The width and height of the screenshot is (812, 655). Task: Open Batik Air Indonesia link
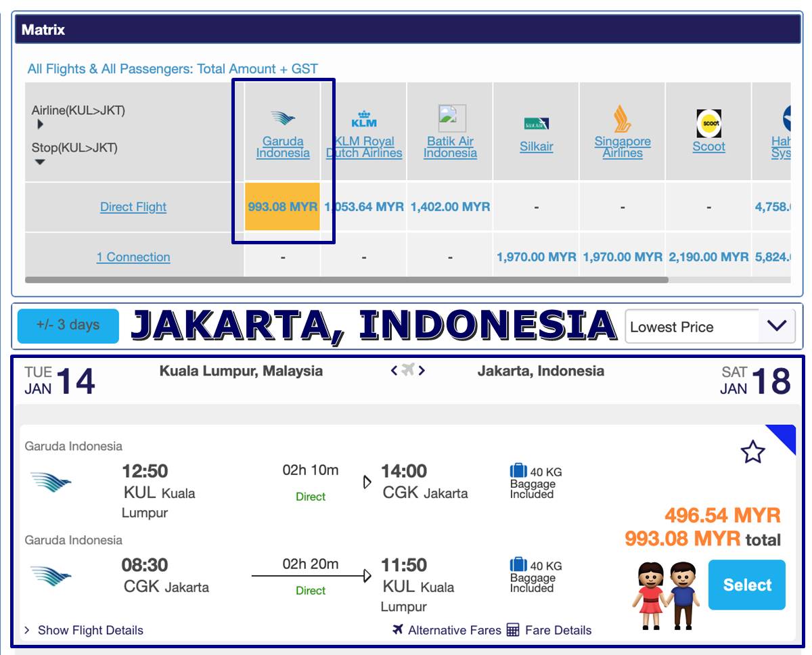[450, 147]
